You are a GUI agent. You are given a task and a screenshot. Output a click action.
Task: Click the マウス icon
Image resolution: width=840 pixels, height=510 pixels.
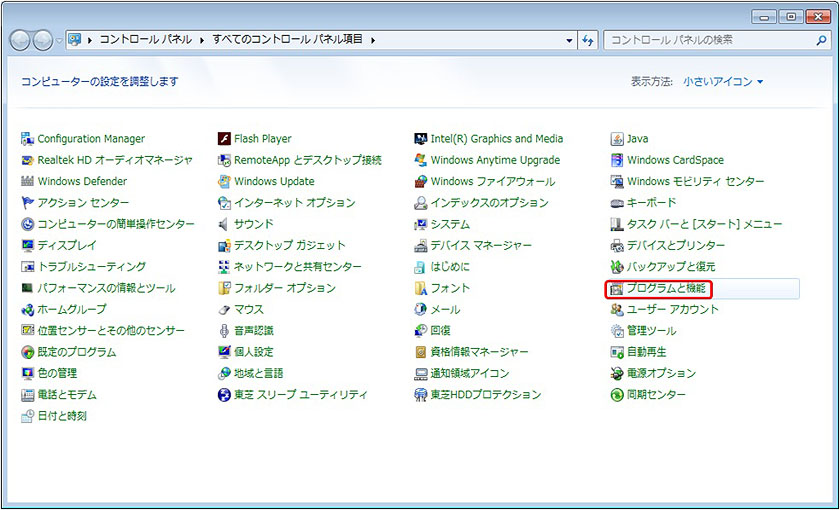[225, 310]
